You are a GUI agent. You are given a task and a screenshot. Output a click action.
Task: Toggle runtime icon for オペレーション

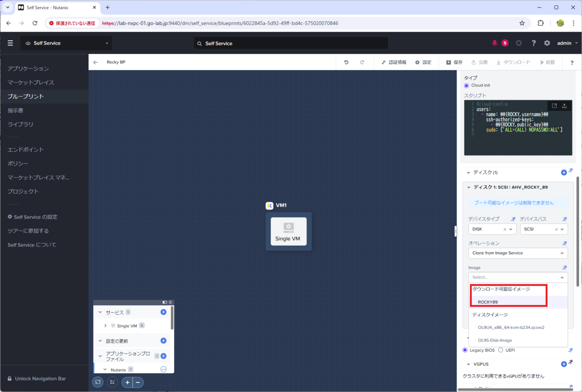564,243
